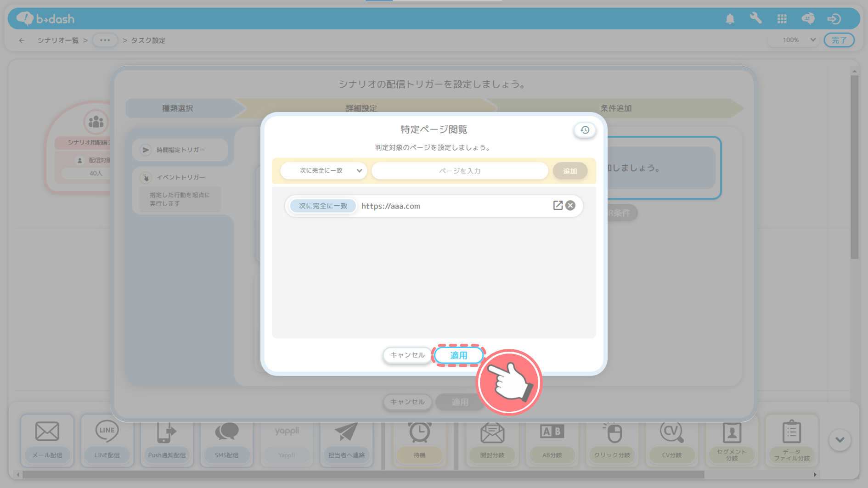Go to シナリオ一覧 in the breadcrumb
Viewport: 868px width, 488px height.
coord(58,40)
